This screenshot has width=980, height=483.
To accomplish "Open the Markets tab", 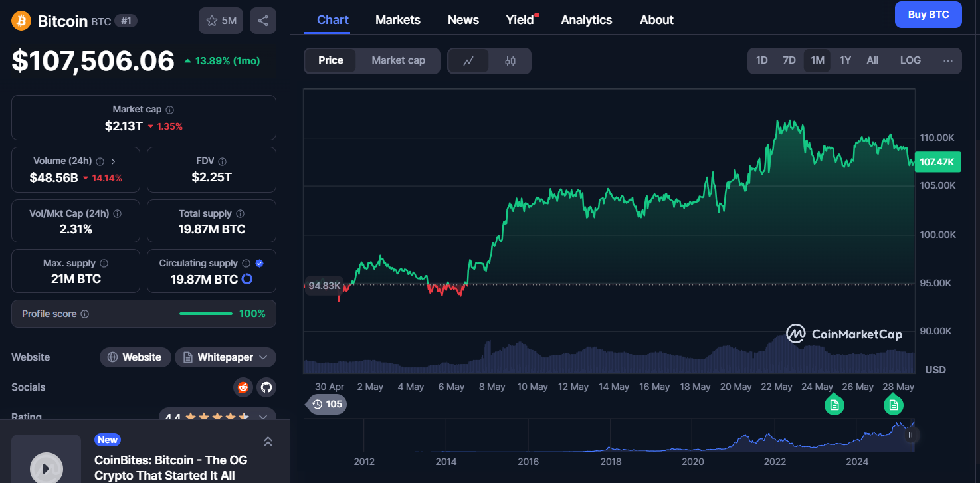I will 398,20.
